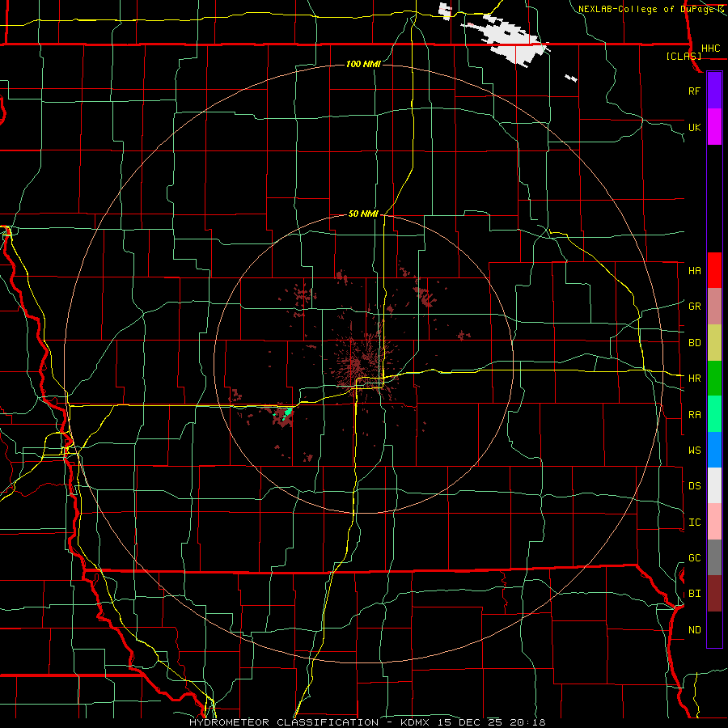Screen dimensions: 728x728
Task: Click the DS white legend swatch
Action: click(714, 485)
